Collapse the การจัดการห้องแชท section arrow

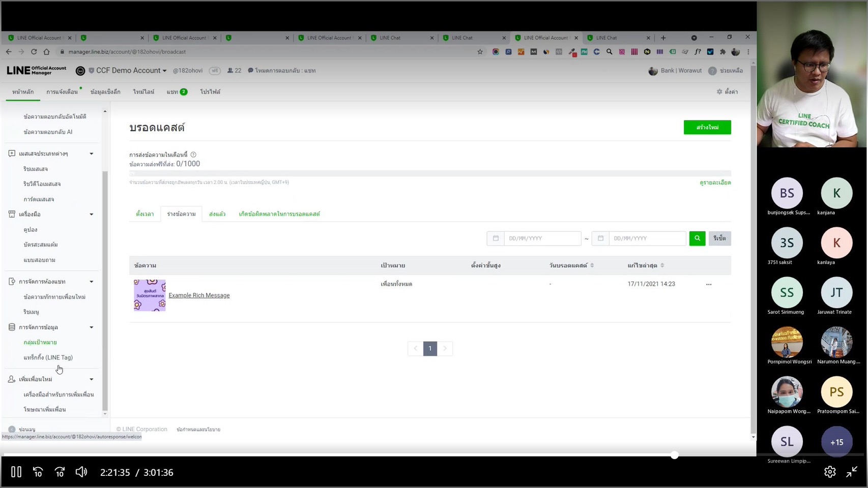[x=92, y=282]
